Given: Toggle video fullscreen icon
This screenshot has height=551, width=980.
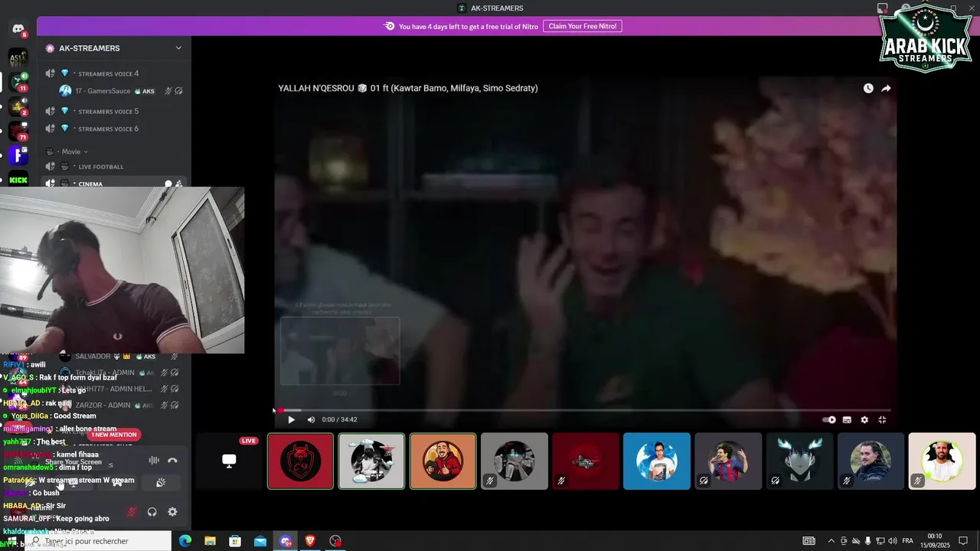Looking at the screenshot, I should pos(882,419).
